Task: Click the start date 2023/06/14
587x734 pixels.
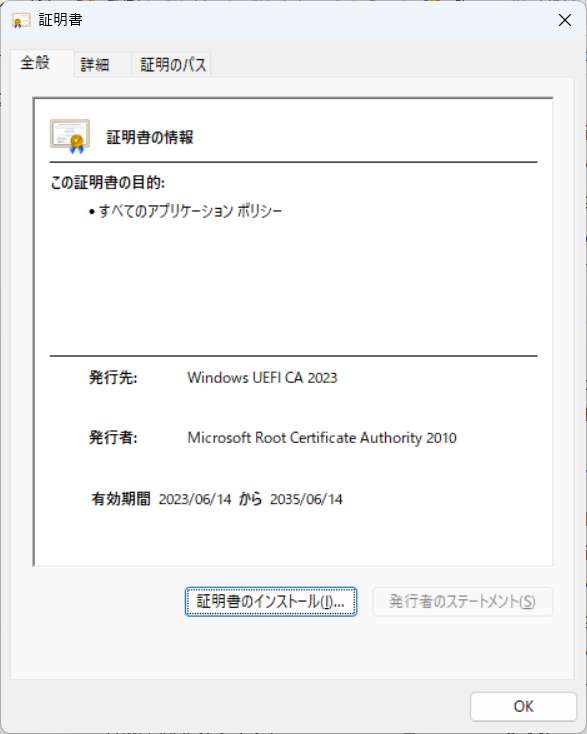Action: 195,499
